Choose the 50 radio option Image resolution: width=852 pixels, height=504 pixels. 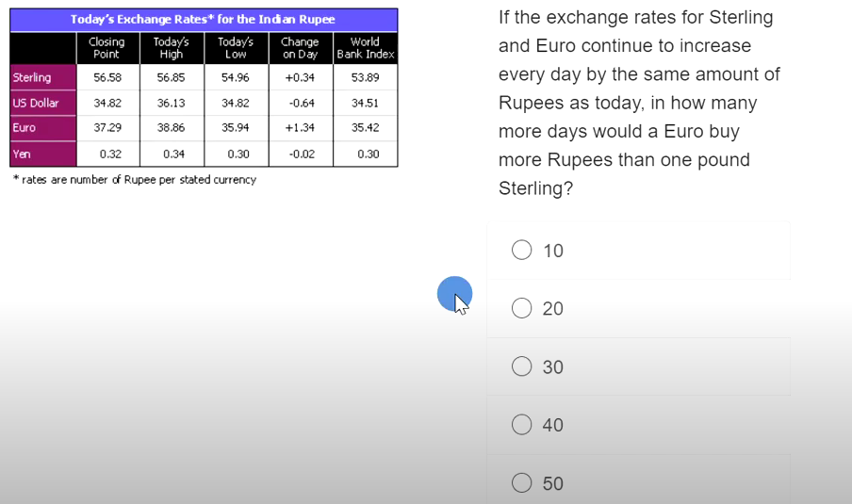coord(521,482)
